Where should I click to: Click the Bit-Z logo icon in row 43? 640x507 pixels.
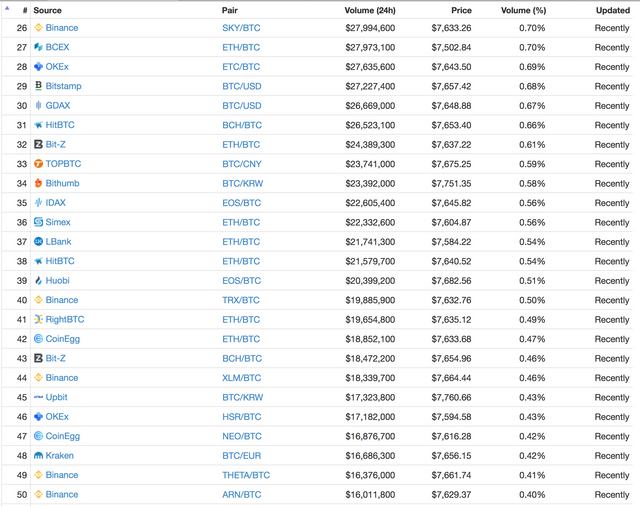tap(38, 358)
